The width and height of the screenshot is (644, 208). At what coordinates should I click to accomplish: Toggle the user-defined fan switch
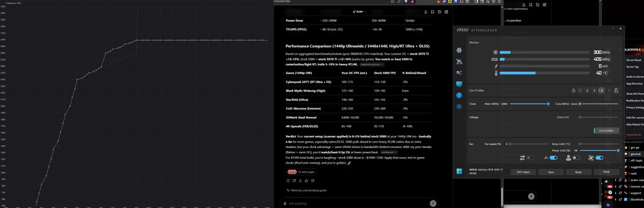coord(576,158)
